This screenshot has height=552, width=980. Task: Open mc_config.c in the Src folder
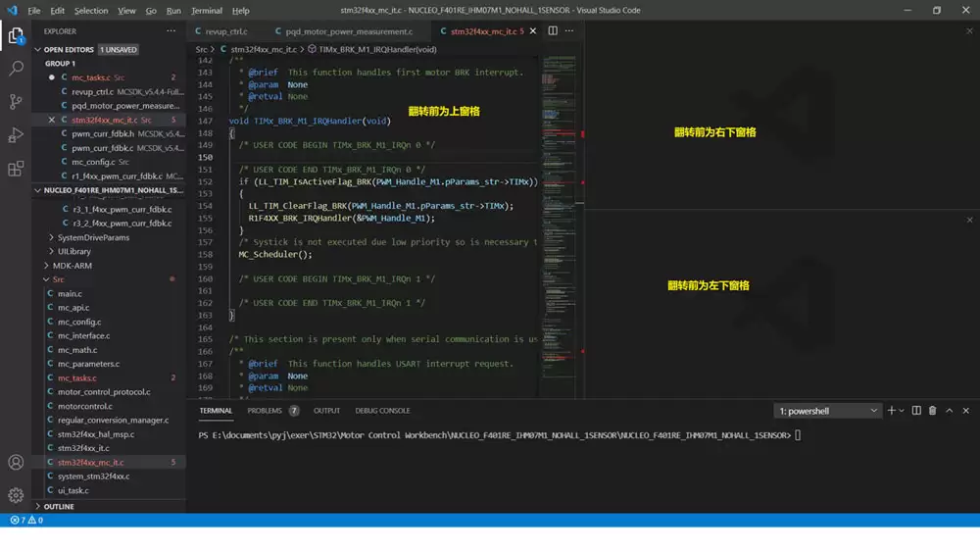point(79,322)
